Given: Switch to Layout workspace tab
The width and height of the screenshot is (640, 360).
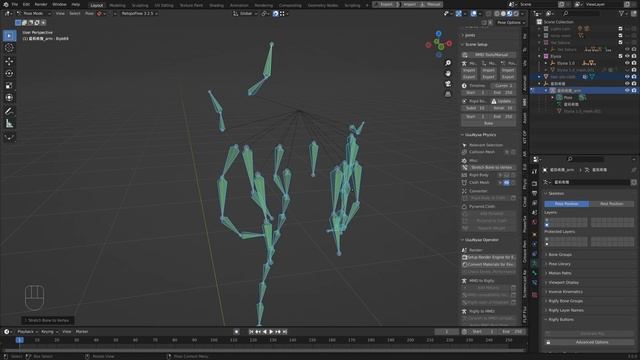Looking at the screenshot, I should click(x=97, y=5).
